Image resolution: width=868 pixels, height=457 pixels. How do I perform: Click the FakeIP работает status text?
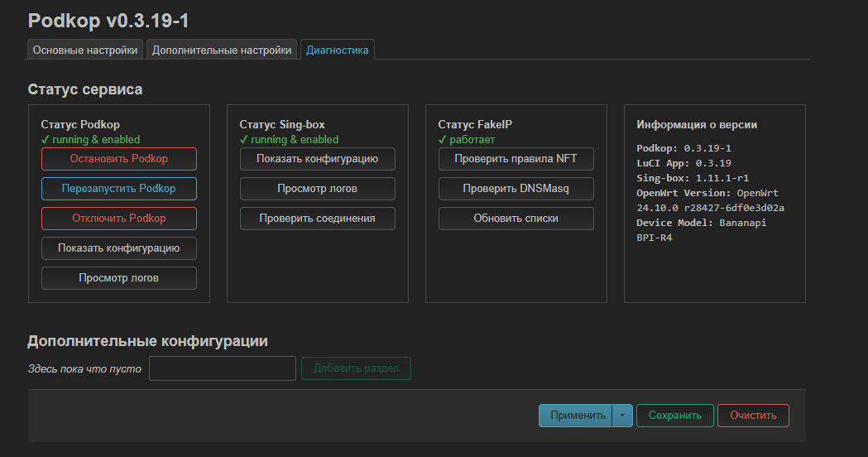pyautogui.click(x=467, y=140)
